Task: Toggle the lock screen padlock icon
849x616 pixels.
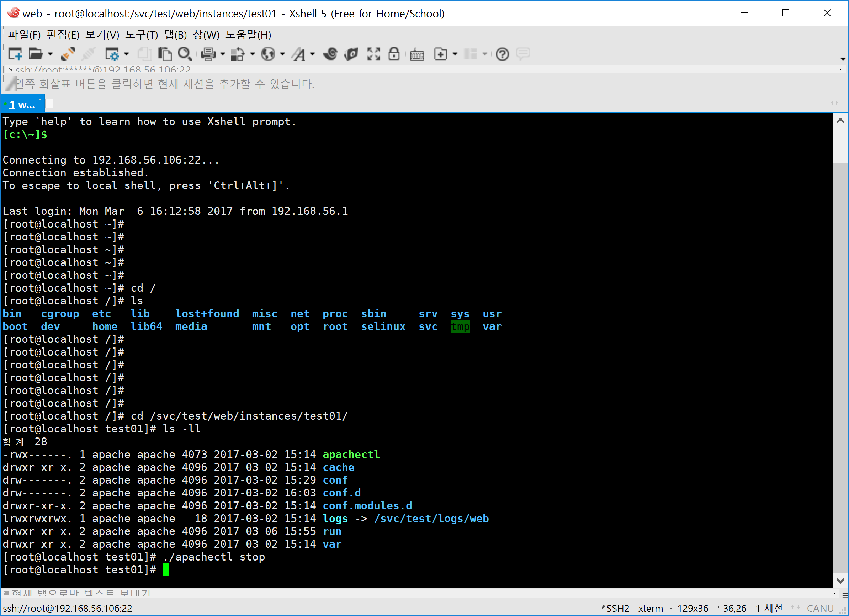Action: (x=394, y=54)
